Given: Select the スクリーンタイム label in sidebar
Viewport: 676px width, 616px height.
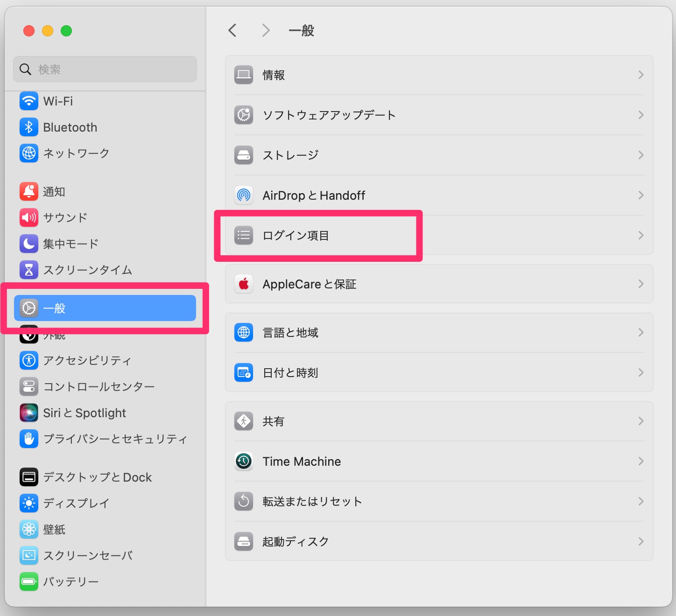Looking at the screenshot, I should (87, 270).
